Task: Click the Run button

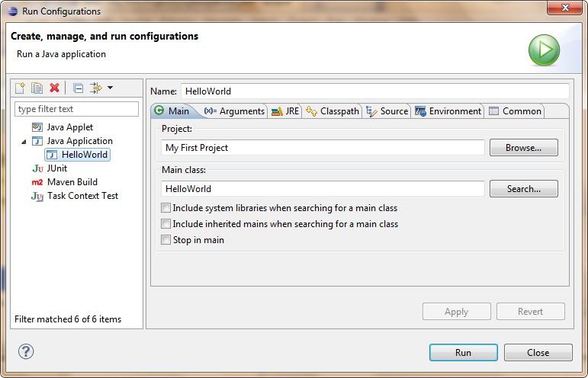Action: click(x=464, y=353)
